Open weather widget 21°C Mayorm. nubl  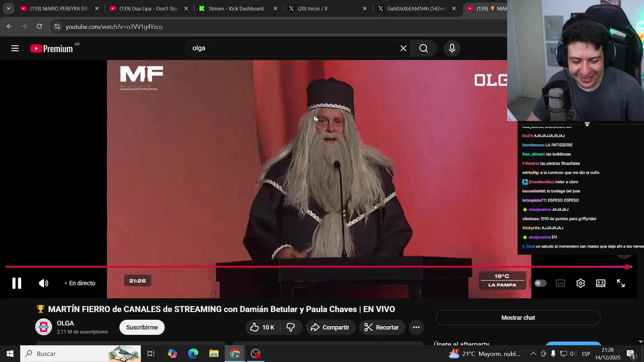click(x=484, y=354)
